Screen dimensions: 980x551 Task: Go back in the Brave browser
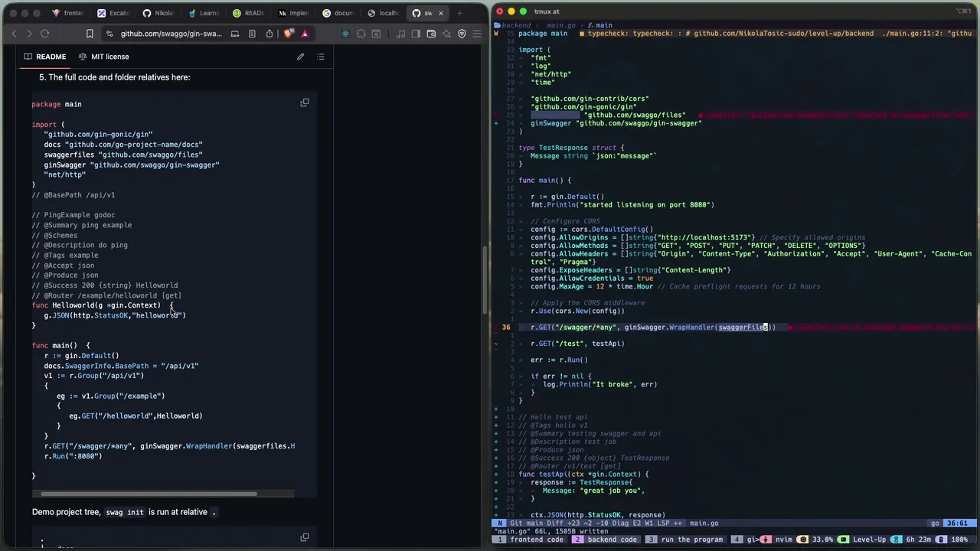click(14, 34)
